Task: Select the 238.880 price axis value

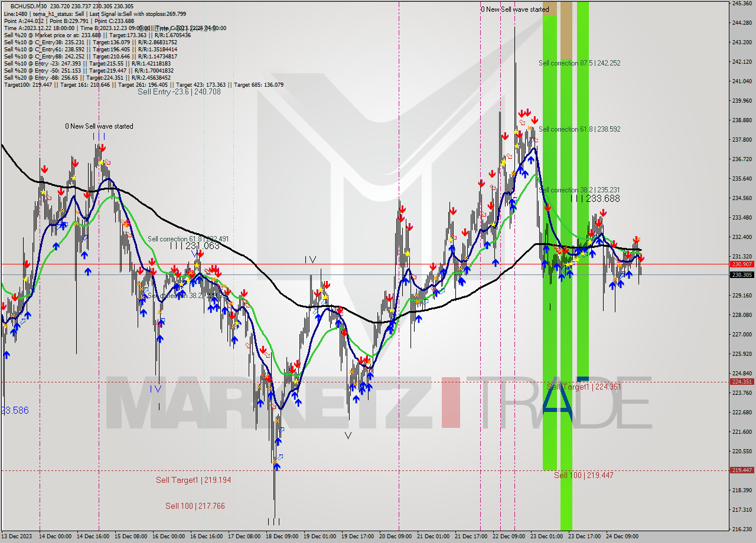Action: pyautogui.click(x=742, y=120)
